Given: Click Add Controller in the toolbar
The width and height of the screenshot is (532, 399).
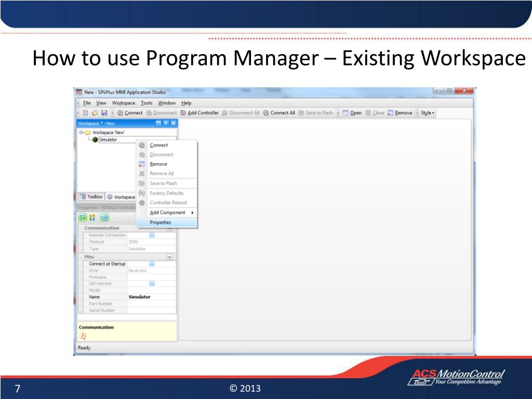Looking at the screenshot, I should click(x=199, y=113).
